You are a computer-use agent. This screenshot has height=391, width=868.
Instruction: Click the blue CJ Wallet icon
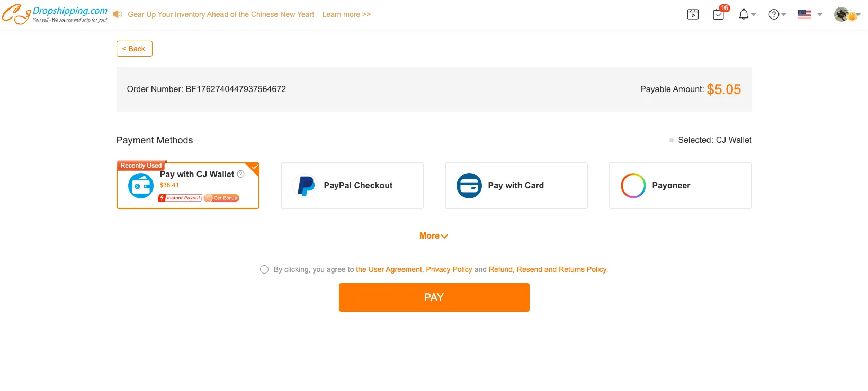(141, 186)
